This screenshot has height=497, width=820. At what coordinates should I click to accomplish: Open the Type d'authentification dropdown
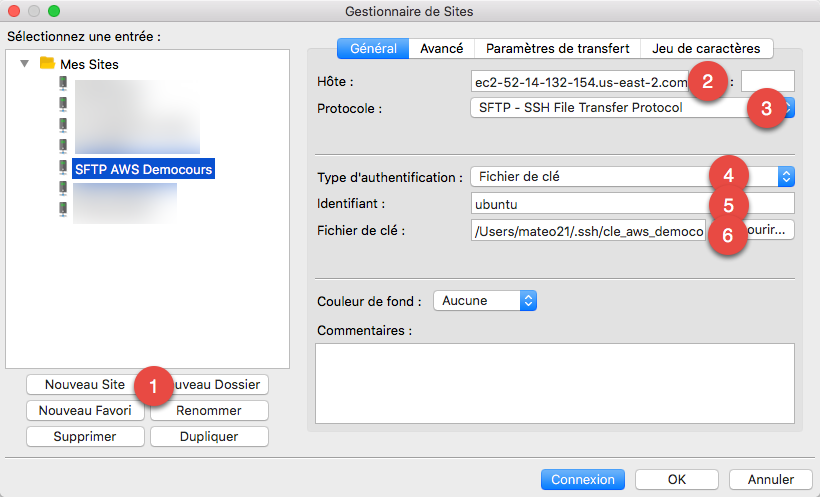pyautogui.click(x=630, y=177)
